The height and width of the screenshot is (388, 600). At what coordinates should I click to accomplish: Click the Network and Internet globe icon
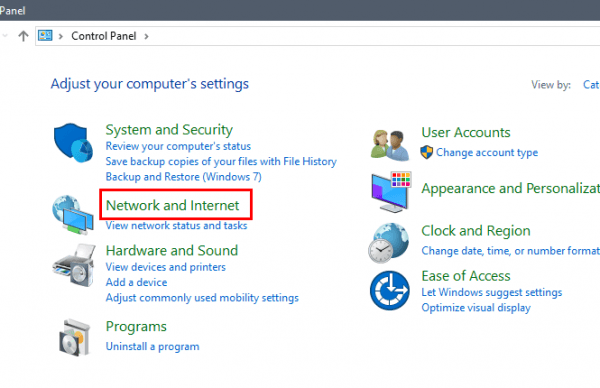73,214
